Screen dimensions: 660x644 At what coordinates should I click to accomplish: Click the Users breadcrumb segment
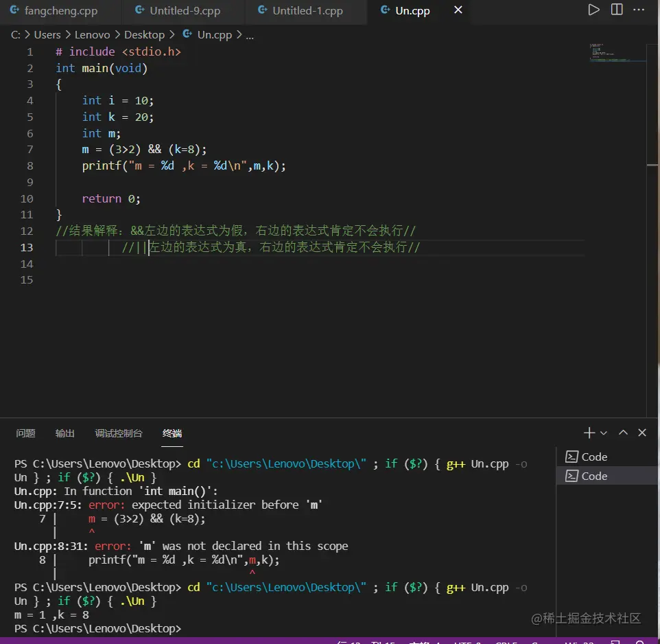click(x=47, y=35)
